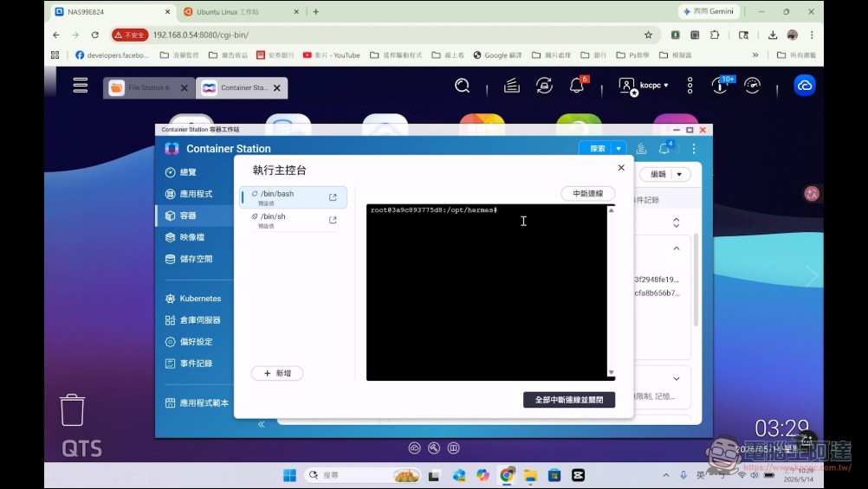
Task: Open the blue myQNAPcloud icon
Action: (x=805, y=85)
